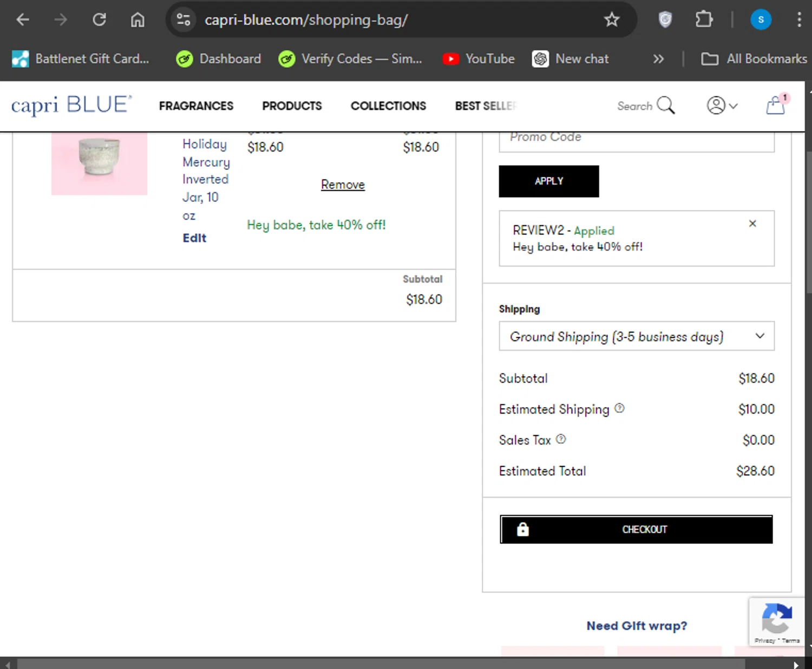Click the Sales Tax info icon
Image resolution: width=812 pixels, height=669 pixels.
pyautogui.click(x=561, y=440)
